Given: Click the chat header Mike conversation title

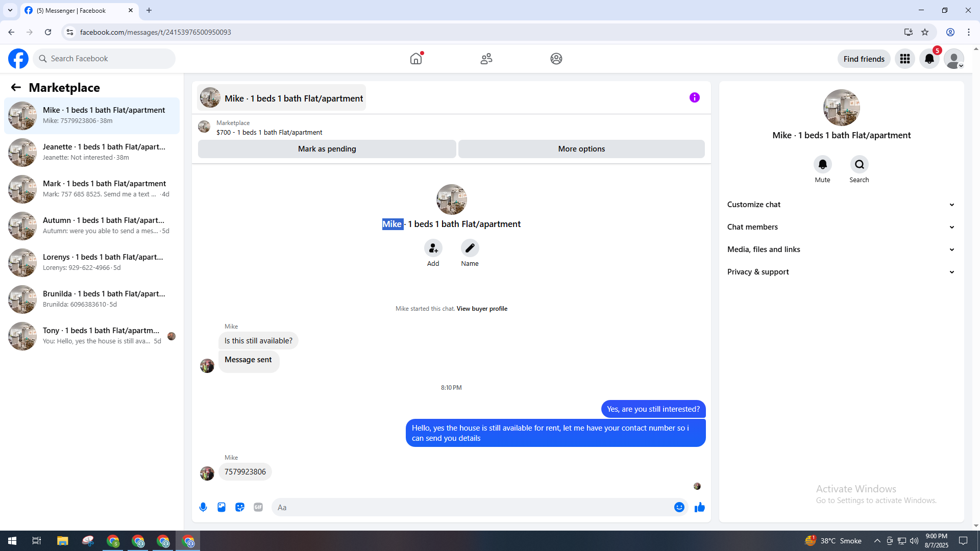Looking at the screenshot, I should (x=281, y=98).
